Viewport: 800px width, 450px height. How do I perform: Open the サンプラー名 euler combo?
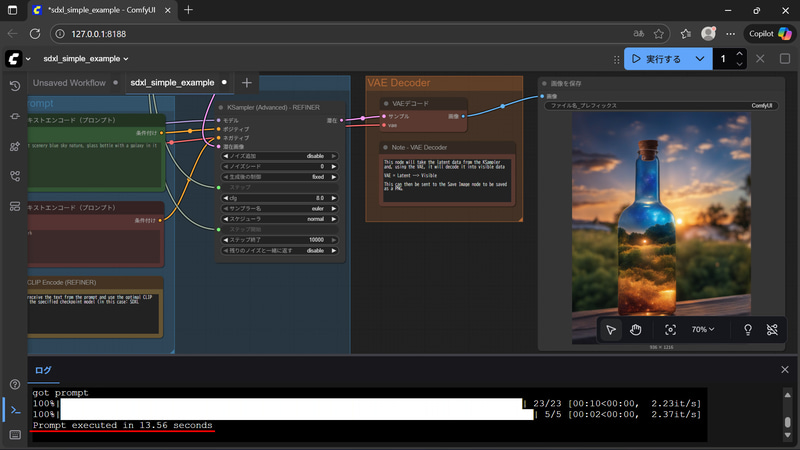(280, 209)
